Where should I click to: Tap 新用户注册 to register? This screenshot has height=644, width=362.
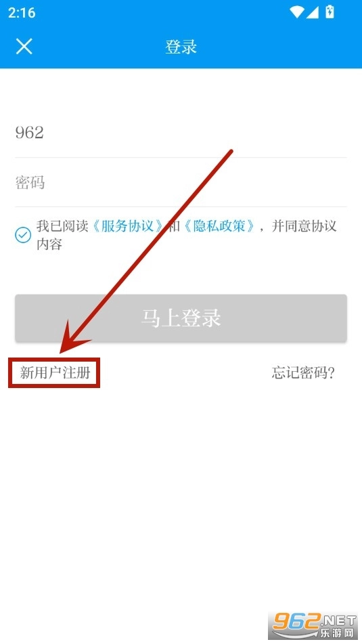[55, 372]
